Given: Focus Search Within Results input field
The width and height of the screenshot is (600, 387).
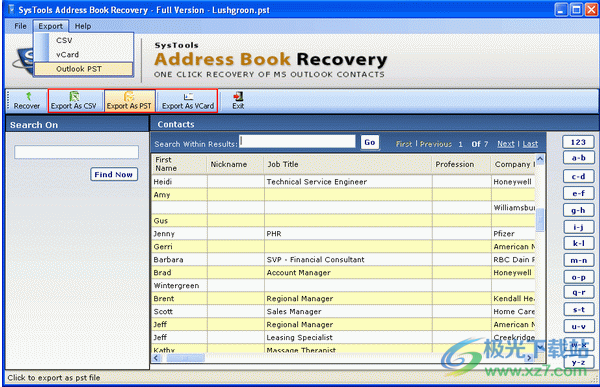Looking at the screenshot, I should pos(297,141).
